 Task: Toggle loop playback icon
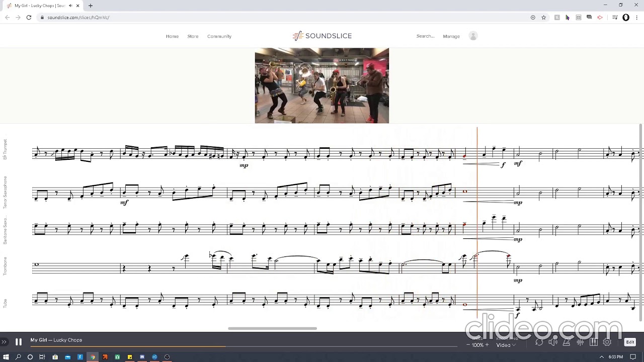[539, 342]
